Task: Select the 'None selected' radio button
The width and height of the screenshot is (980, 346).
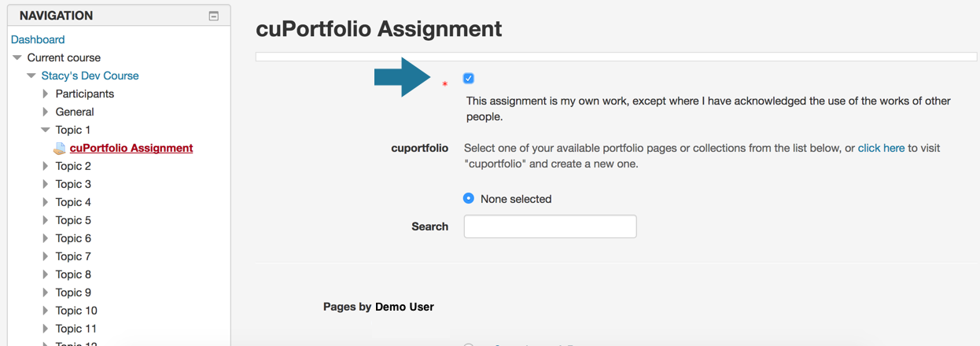Action: (x=469, y=199)
